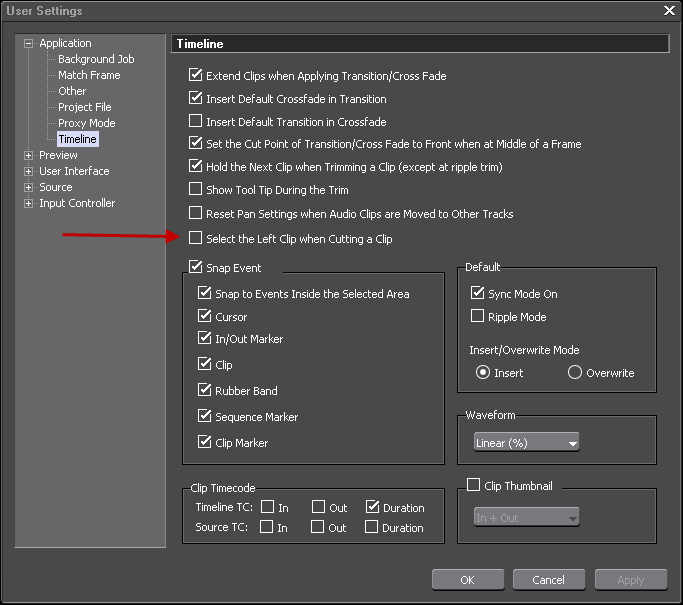683x605 pixels.
Task: Choose the Insert mode radio button
Action: pos(483,373)
